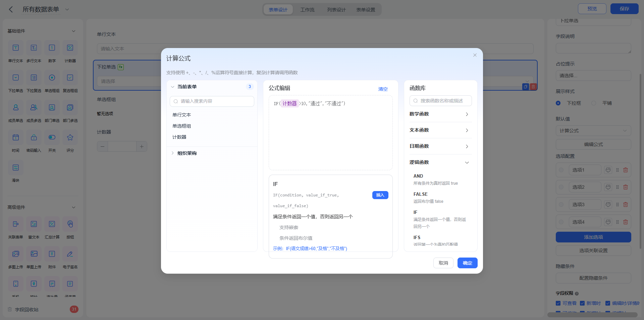Toggle the 可查看 permission checkbox

point(558,303)
